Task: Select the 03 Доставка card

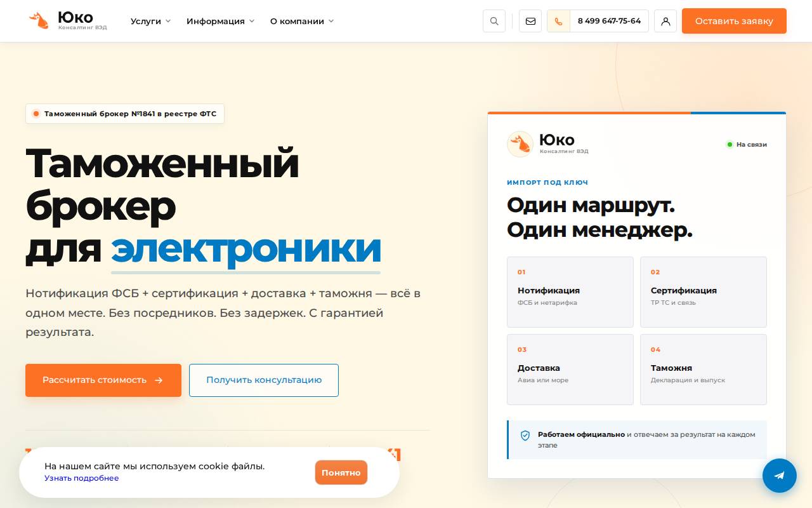Action: 570,370
